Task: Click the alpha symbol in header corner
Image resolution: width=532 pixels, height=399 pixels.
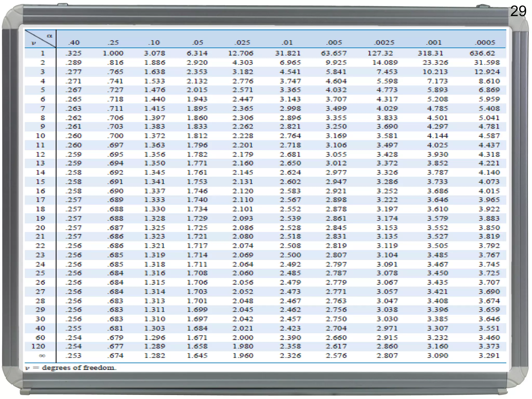Action: (50, 36)
